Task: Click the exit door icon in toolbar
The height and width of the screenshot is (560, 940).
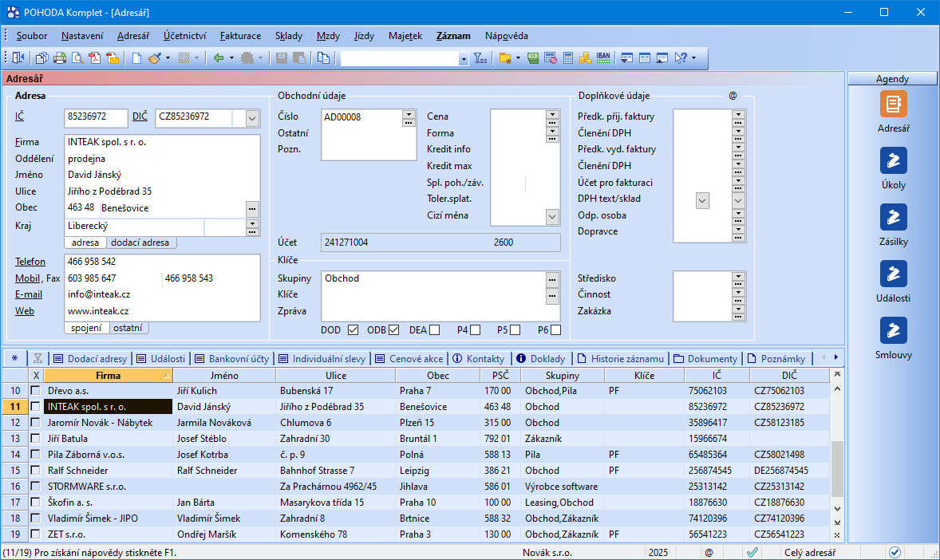Action: click(x=18, y=58)
